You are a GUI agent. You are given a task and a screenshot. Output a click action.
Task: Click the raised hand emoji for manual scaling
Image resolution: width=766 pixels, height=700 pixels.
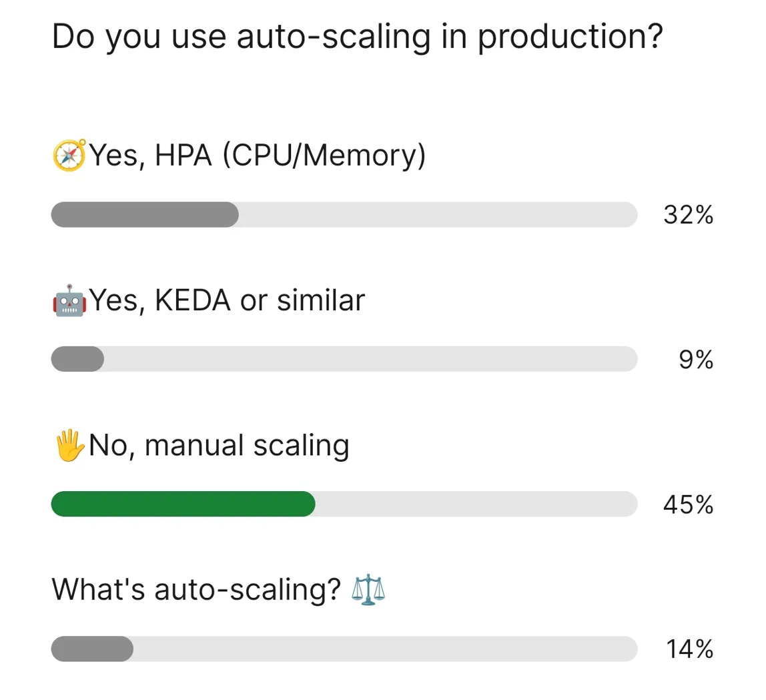click(69, 444)
